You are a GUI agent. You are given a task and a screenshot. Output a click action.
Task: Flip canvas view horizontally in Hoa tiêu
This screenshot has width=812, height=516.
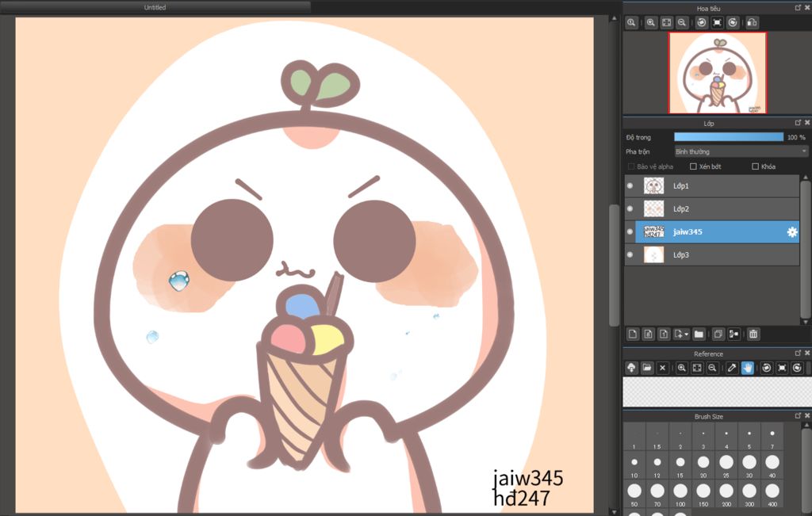coord(752,23)
